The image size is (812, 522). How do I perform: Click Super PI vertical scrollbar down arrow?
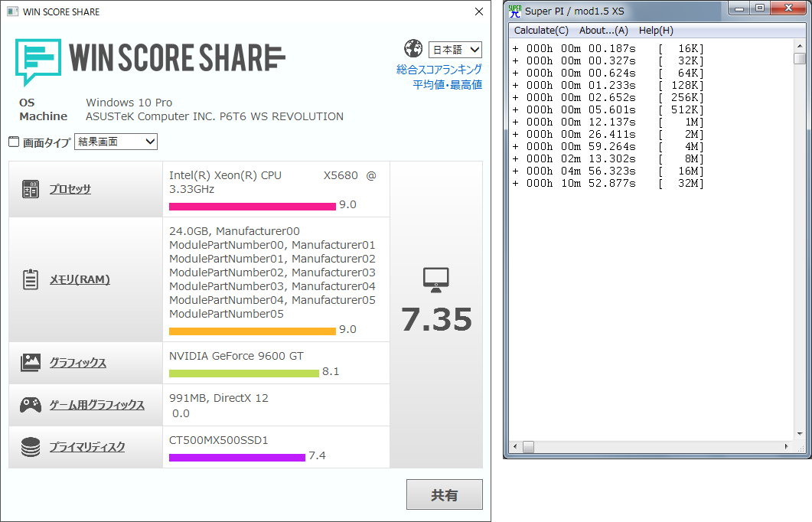click(x=800, y=434)
